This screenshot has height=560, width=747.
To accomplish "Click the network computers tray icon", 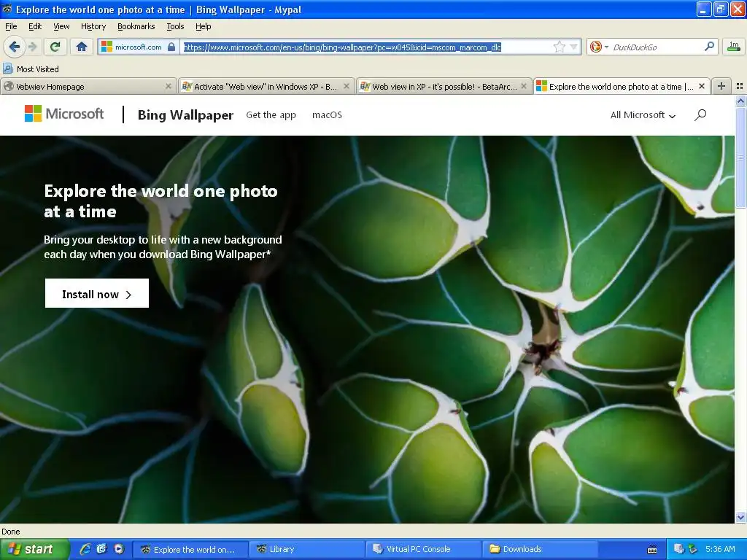I will tap(679, 549).
